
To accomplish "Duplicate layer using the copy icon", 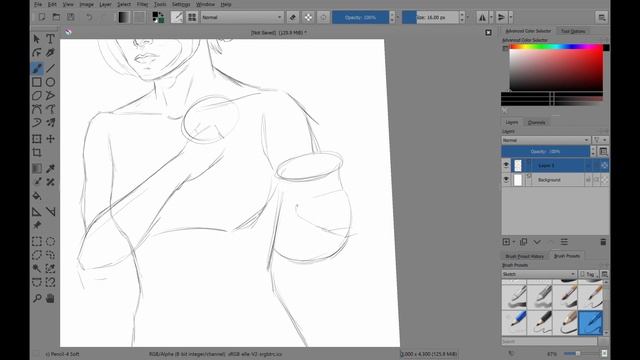I will click(x=523, y=242).
